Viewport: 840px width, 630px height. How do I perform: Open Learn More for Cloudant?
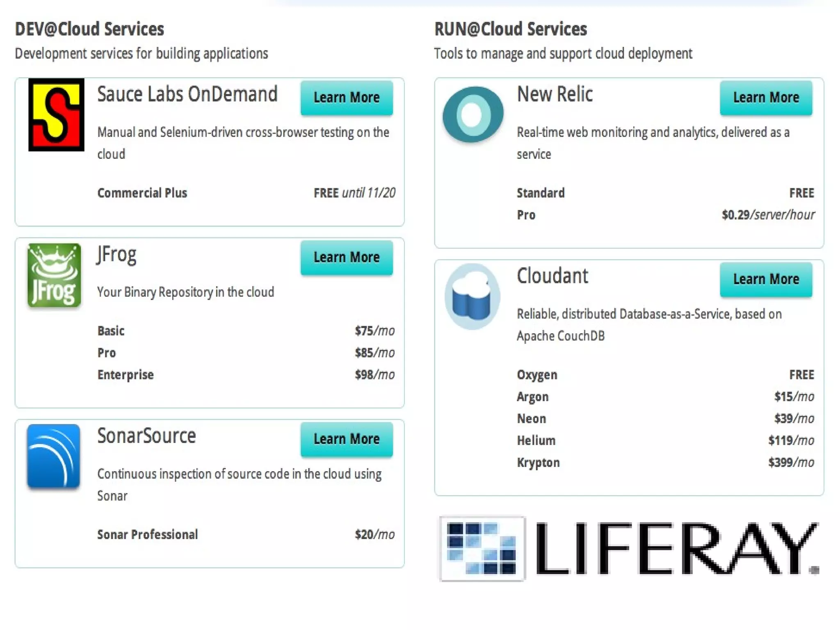[x=766, y=279]
